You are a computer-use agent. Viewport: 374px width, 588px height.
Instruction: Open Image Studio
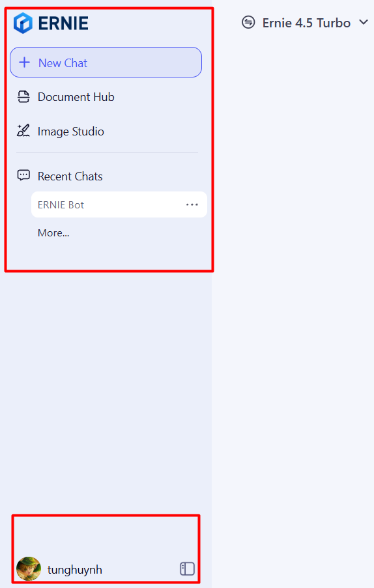tap(70, 132)
